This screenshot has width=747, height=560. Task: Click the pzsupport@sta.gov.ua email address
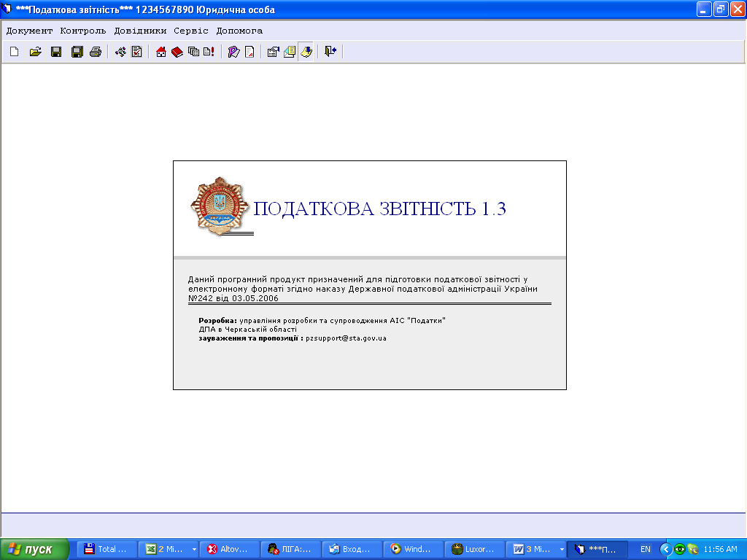click(x=346, y=338)
